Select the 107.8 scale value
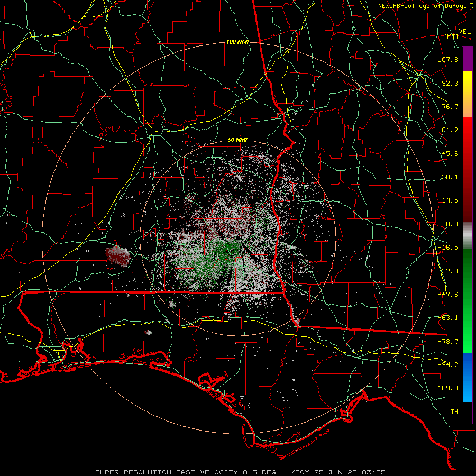Screen dimensions: 476x476 (x=448, y=59)
